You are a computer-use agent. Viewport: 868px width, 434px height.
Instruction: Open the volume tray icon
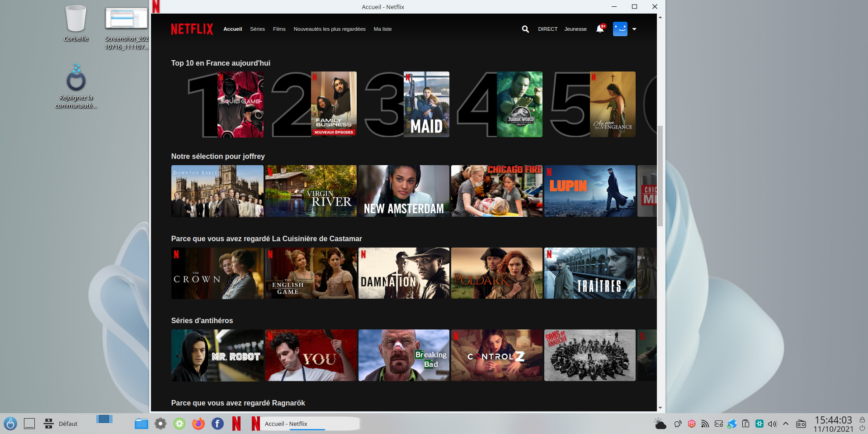pyautogui.click(x=772, y=424)
